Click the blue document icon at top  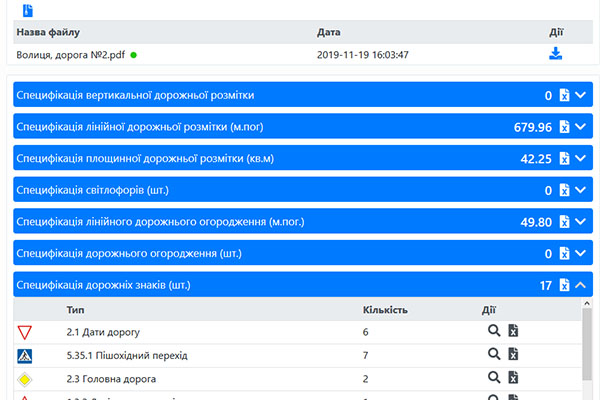(x=28, y=11)
